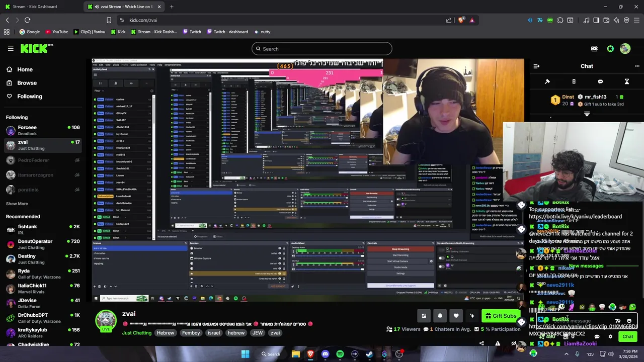Select the israel tag

(x=214, y=333)
